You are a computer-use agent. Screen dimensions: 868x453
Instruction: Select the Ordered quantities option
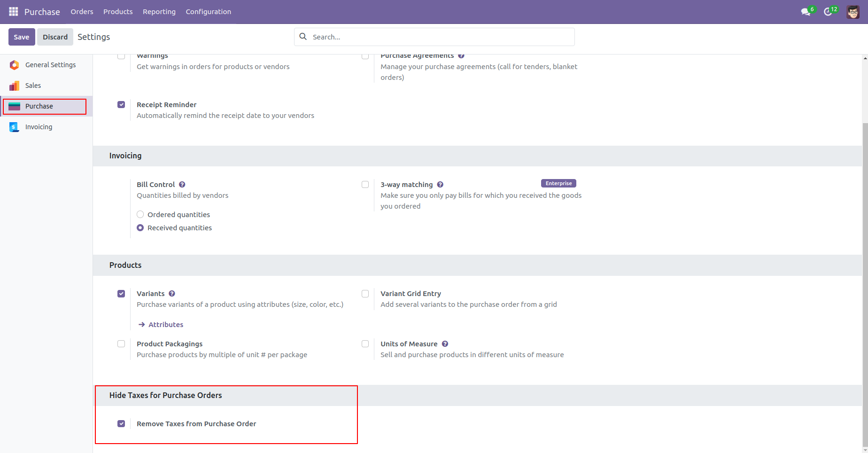click(140, 214)
